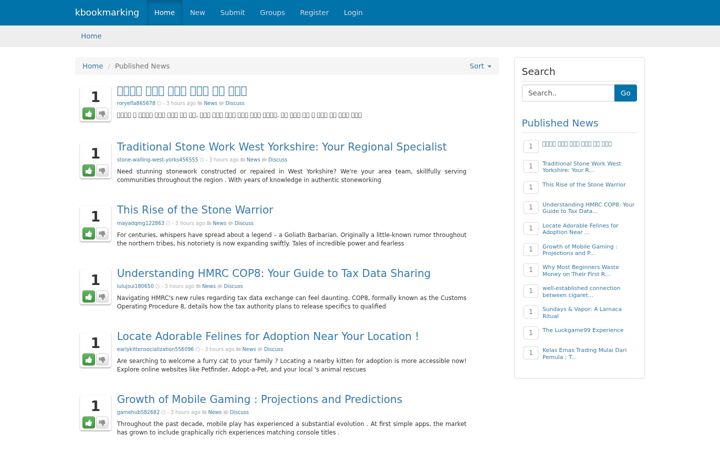The height and width of the screenshot is (450, 720).
Task: Open sidebar link This Rise of the Stone Warrior
Action: pyautogui.click(x=584, y=185)
